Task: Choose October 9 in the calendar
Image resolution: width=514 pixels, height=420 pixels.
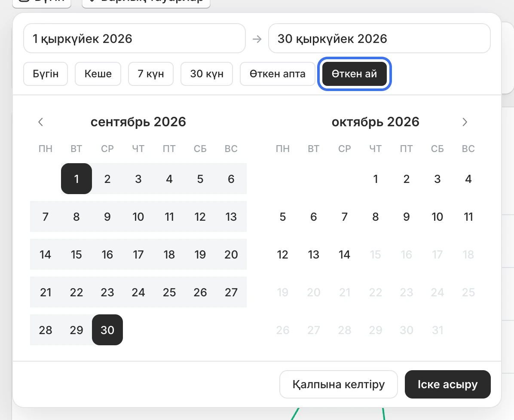Action: pos(407,216)
